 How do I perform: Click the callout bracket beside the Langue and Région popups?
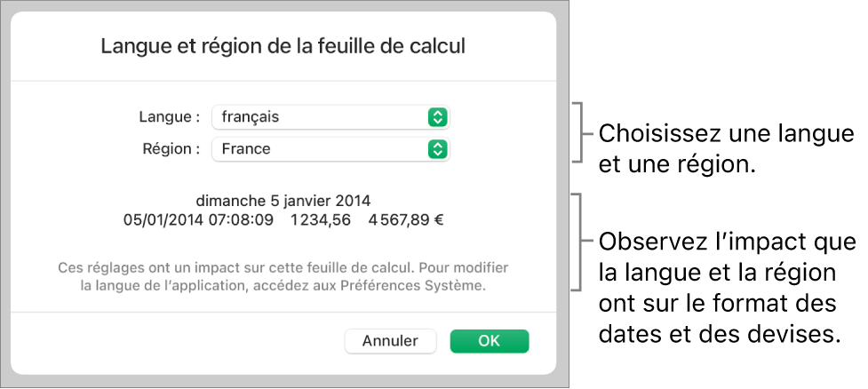click(x=580, y=132)
